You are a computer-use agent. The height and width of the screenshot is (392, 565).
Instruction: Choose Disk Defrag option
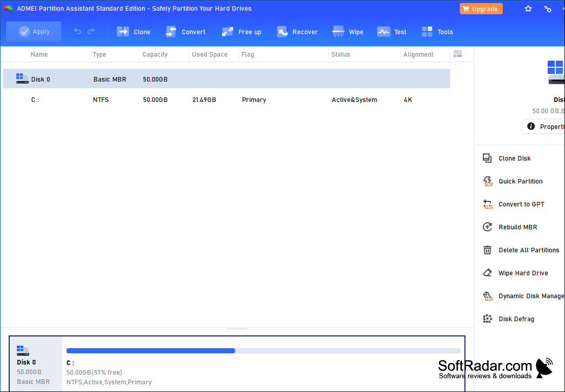point(517,319)
